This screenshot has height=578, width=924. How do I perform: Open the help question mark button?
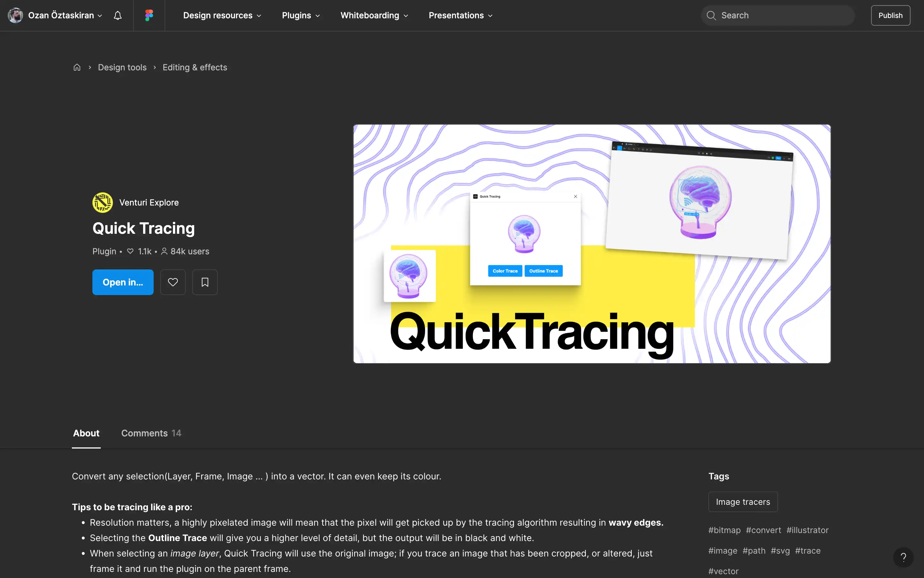tap(903, 557)
